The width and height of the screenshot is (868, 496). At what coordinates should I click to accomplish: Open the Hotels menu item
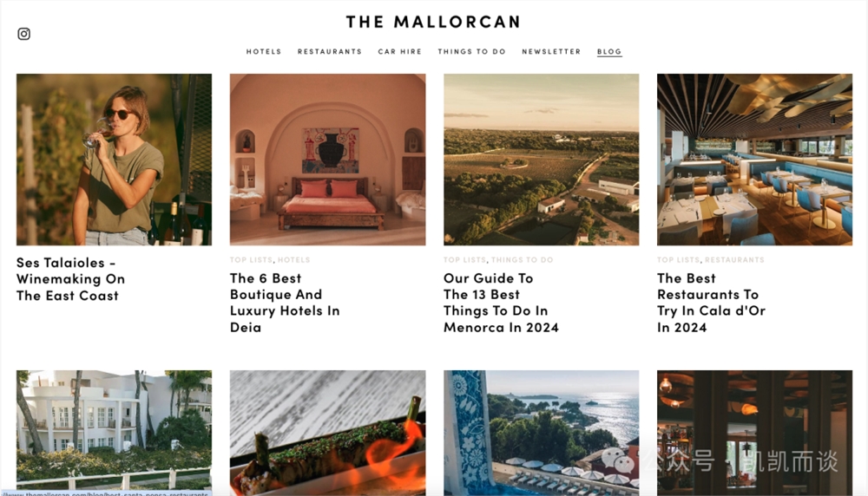point(264,51)
